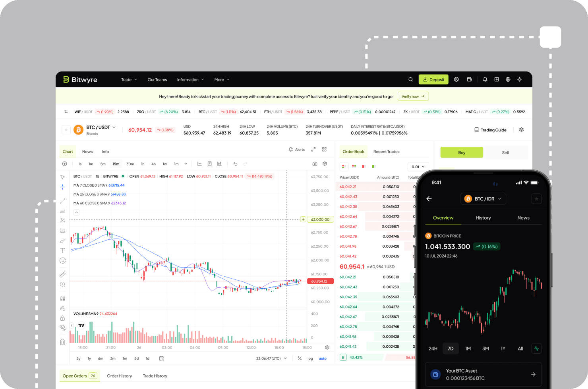Toggle hide drawings eye icon
Screen dimensions: 588x389
tap(62, 328)
